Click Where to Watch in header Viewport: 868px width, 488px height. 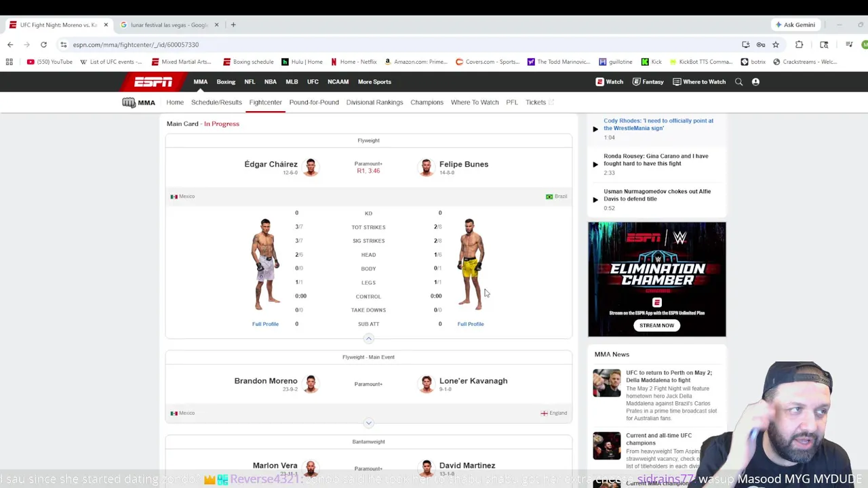[699, 82]
